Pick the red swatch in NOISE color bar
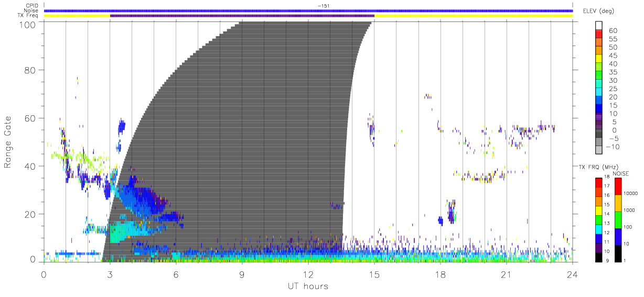 (x=618, y=186)
